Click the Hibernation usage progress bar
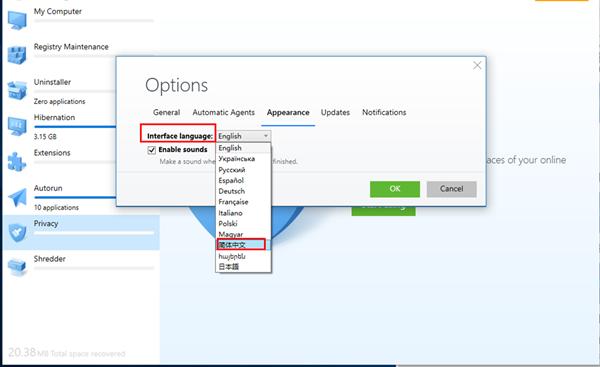 (x=75, y=127)
